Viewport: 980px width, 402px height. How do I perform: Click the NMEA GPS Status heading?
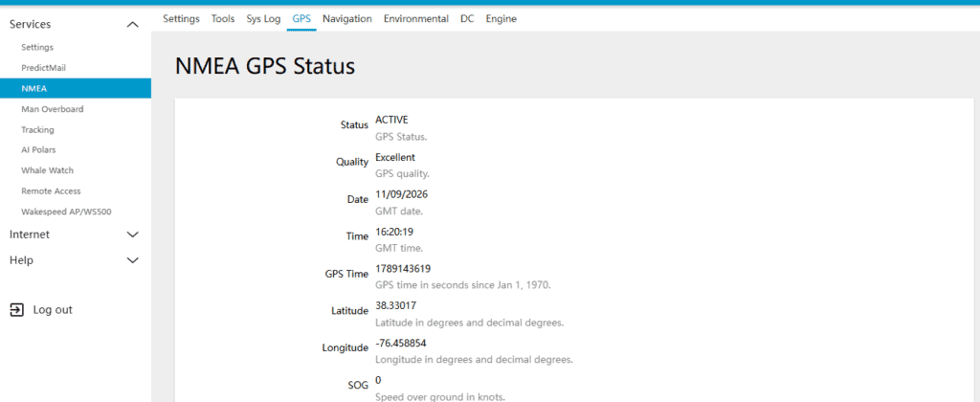click(x=265, y=66)
